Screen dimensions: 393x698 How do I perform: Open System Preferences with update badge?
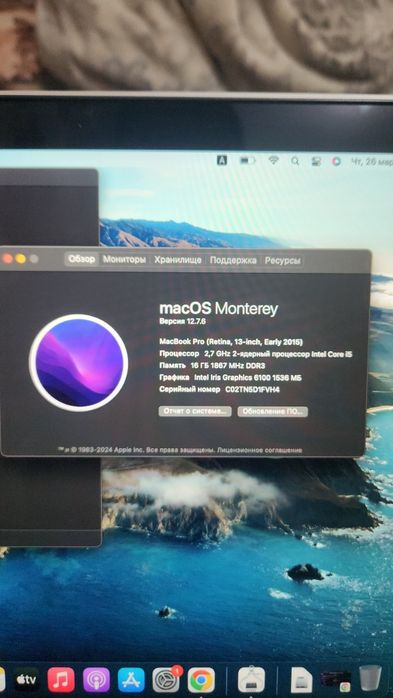pos(166,680)
